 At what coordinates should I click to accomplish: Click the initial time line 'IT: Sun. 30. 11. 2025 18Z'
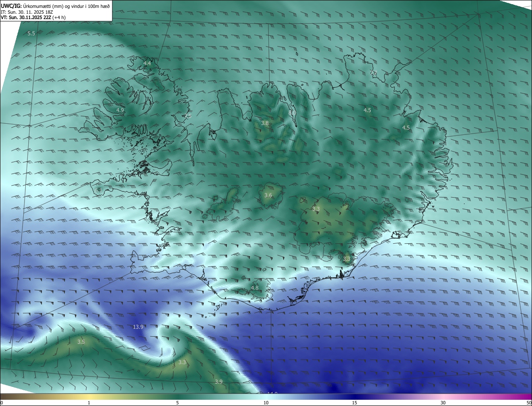27,12
